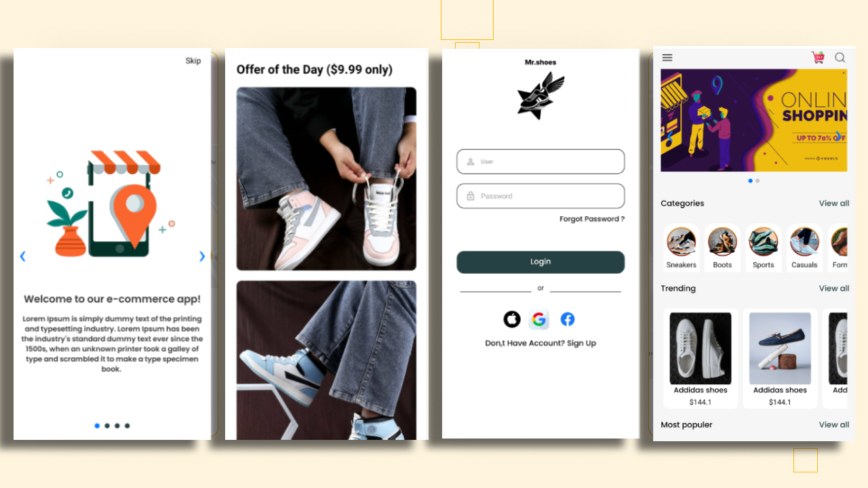
Task: Select the Sneakers category icon
Action: tap(681, 242)
